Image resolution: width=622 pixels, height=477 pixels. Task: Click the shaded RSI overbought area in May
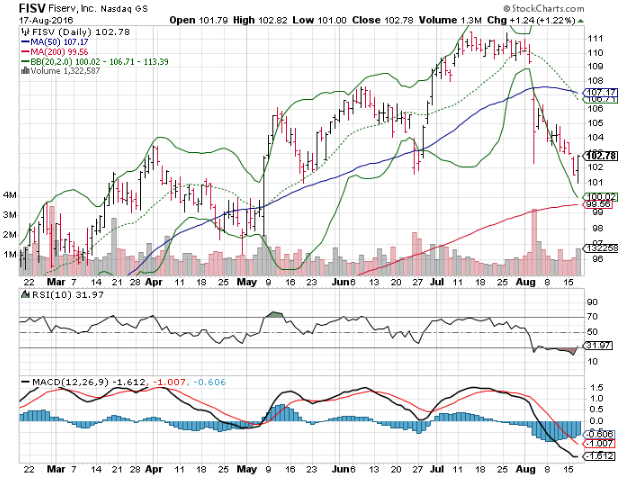click(x=275, y=315)
